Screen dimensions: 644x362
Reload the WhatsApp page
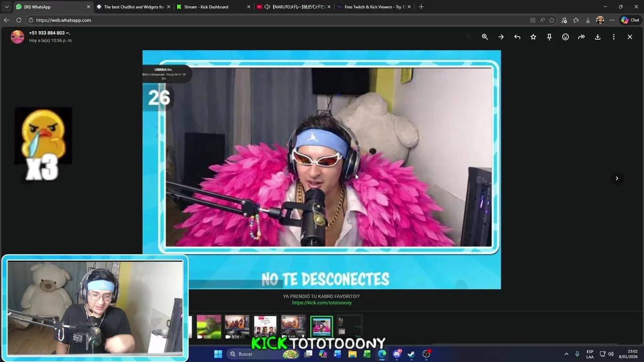(x=19, y=20)
